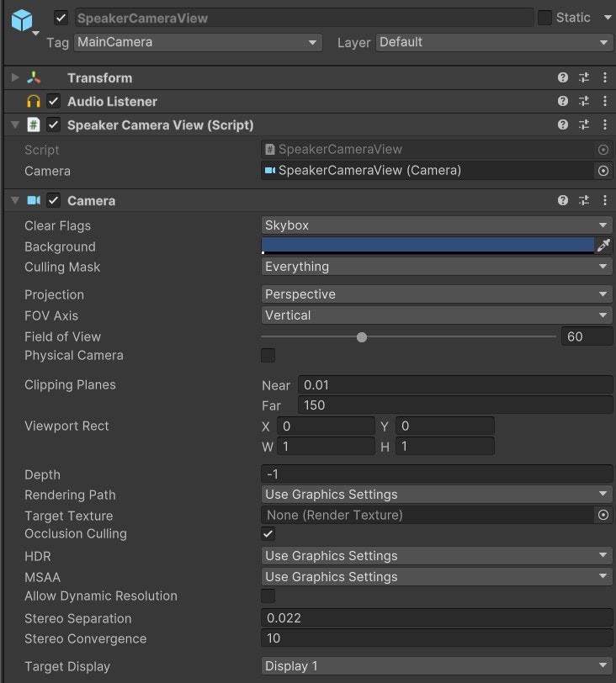Enable Allow Dynamic Resolution checkbox
The image size is (616, 683).
click(x=268, y=596)
